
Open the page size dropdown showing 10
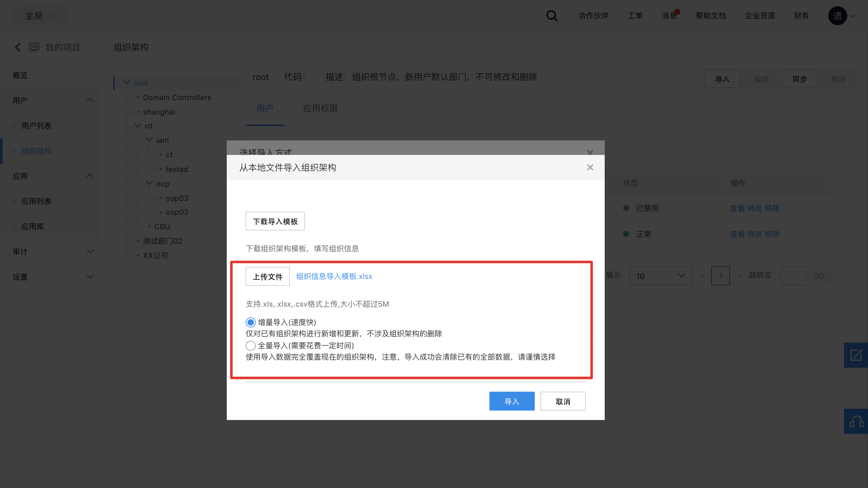660,276
